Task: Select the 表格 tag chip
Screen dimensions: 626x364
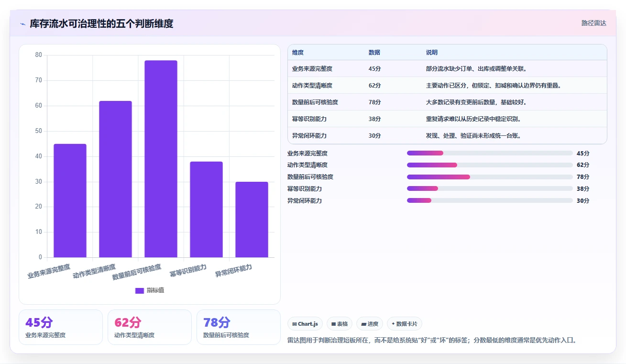Action: click(340, 324)
